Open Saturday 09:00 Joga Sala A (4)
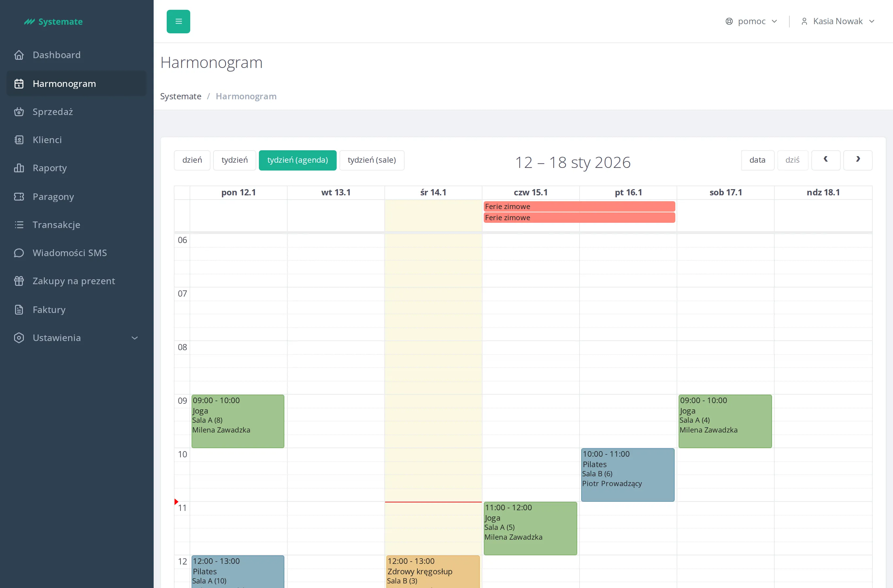 725,421
